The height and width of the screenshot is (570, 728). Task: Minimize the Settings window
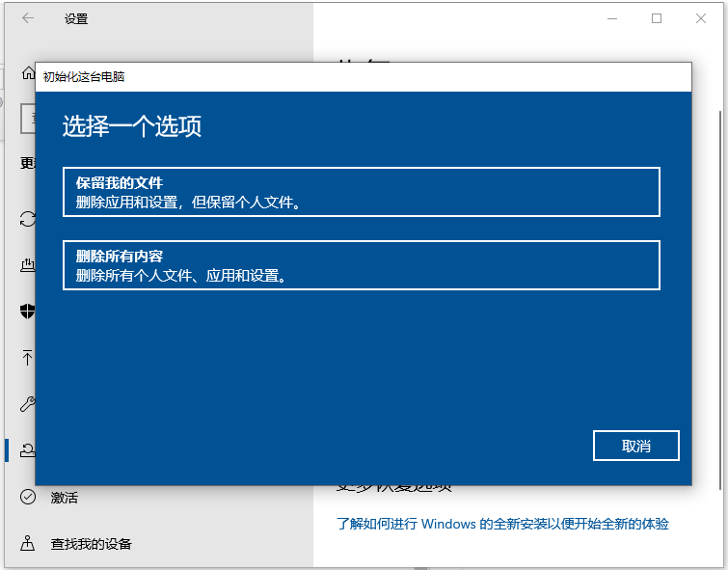coord(612,18)
